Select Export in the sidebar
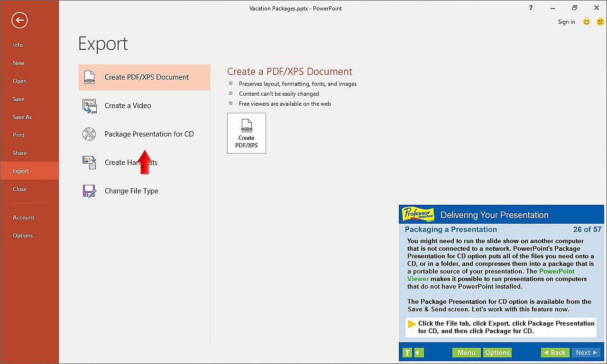This screenshot has width=607, height=364. click(x=29, y=171)
